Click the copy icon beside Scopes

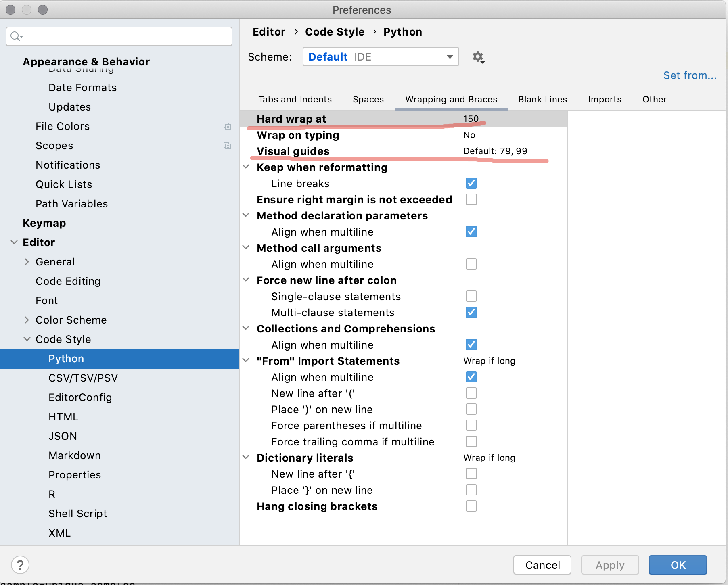[x=227, y=146]
